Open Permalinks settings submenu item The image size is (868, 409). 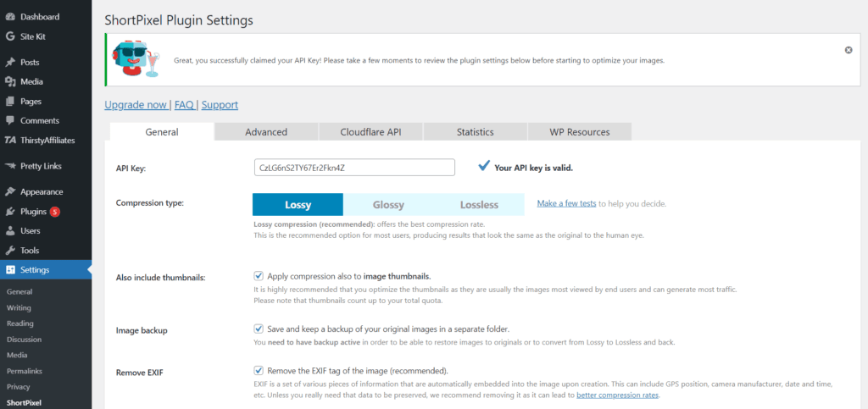click(x=25, y=371)
